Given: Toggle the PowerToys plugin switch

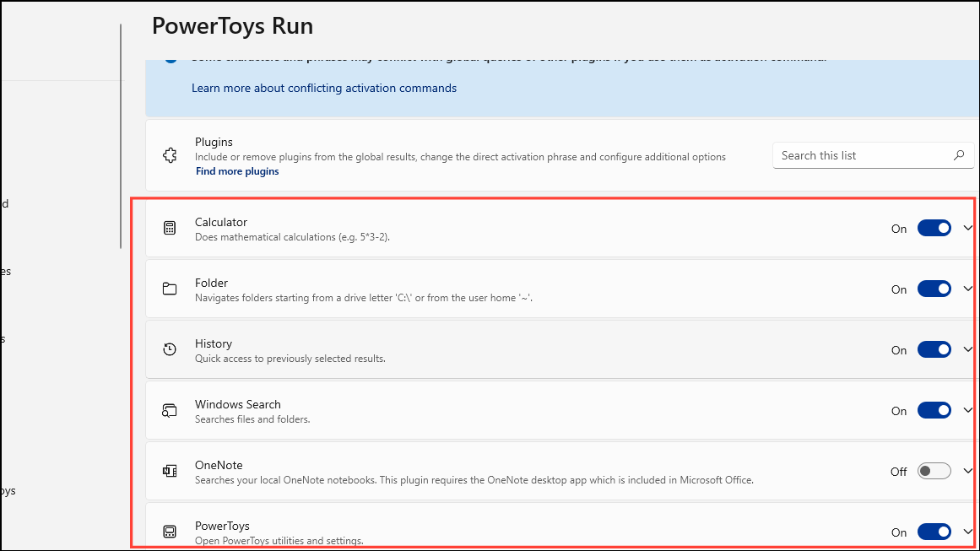Looking at the screenshot, I should tap(934, 532).
